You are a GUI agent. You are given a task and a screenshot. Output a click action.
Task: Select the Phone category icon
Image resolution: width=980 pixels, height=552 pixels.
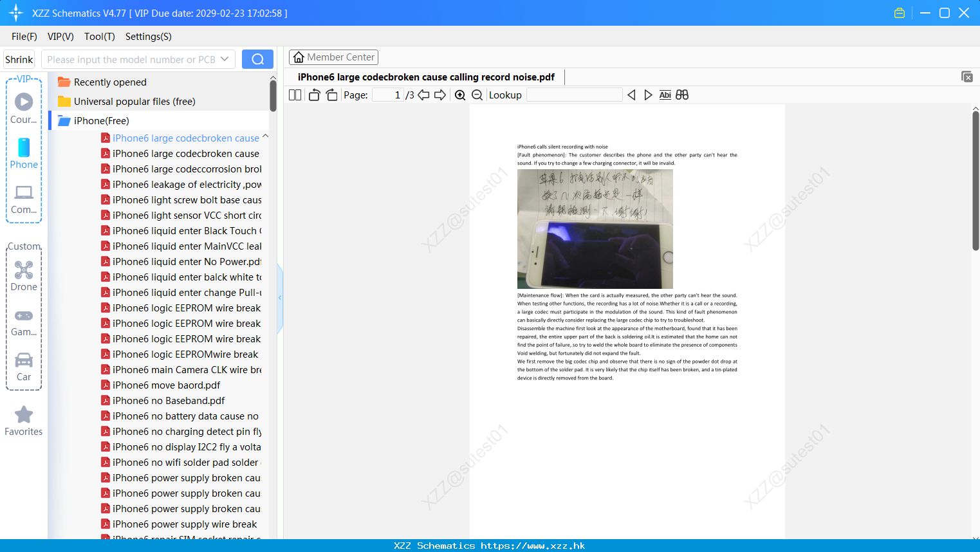[24, 153]
